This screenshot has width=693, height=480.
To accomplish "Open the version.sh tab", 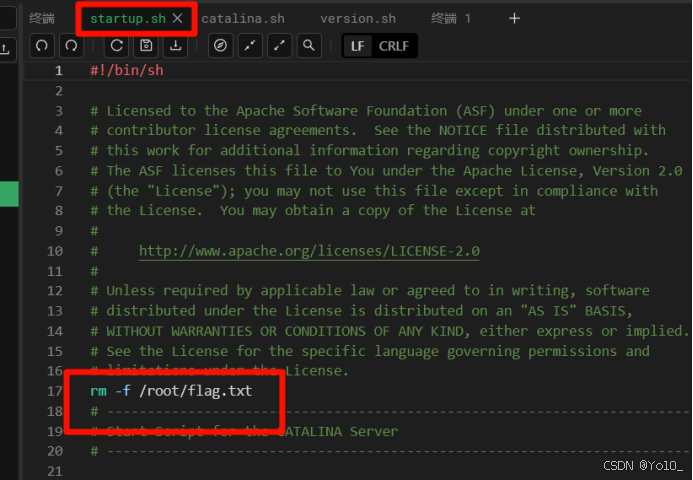I will [358, 19].
